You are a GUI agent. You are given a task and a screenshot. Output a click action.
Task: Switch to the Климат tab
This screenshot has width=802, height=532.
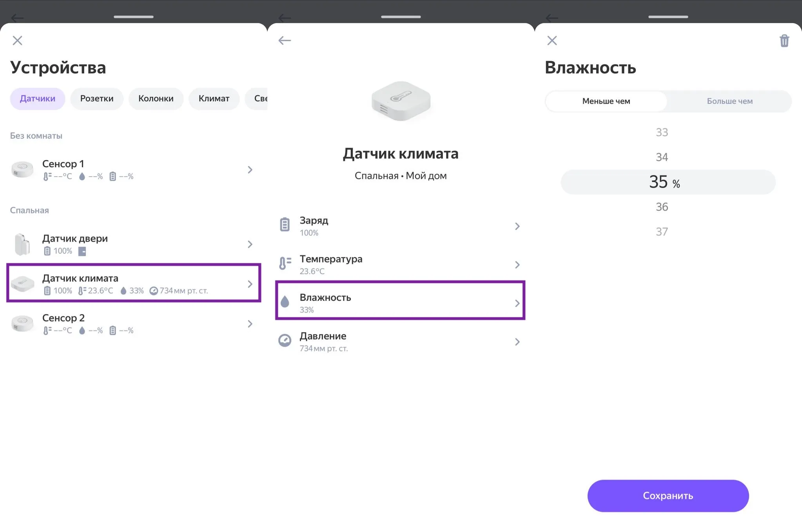(214, 98)
